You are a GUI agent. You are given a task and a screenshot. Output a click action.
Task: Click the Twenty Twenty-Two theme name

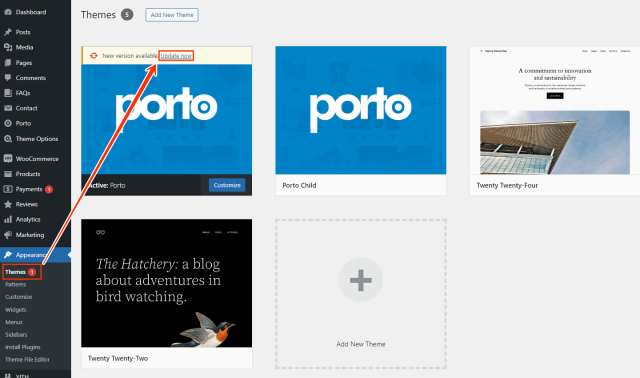tap(118, 358)
